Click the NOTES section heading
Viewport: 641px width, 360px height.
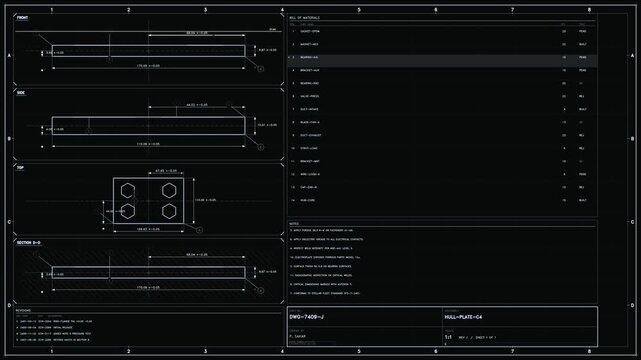tap(294, 224)
